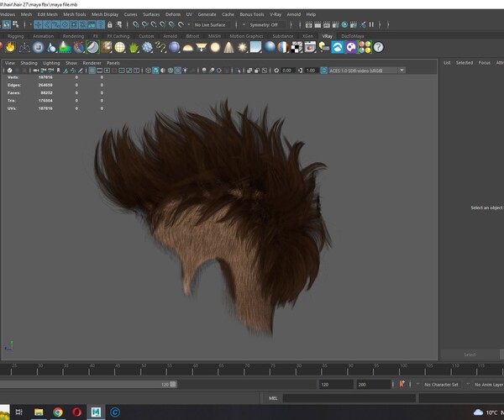Screen dimensions: 504x420
Task: Click the gridded sphere shelf icon
Action: coord(120,48)
